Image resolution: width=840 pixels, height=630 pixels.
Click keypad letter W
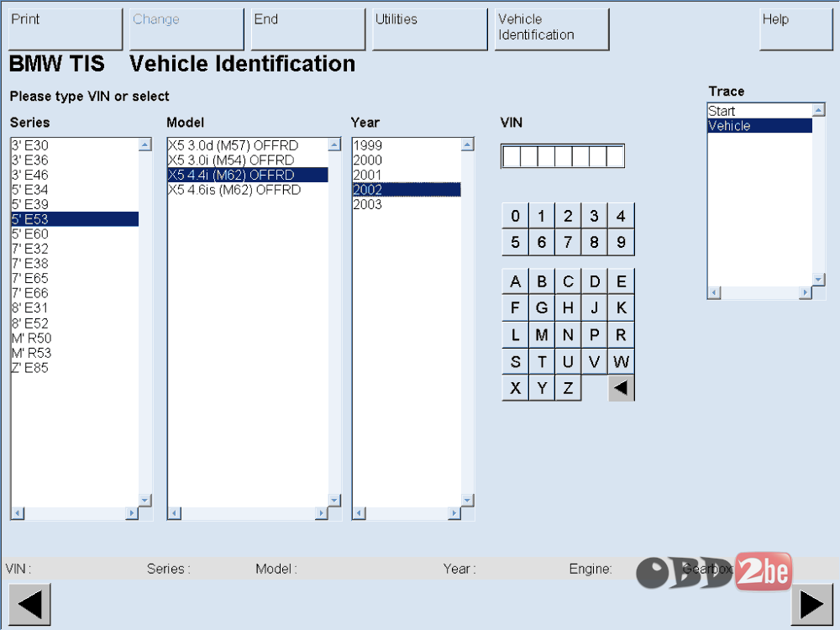tap(621, 361)
